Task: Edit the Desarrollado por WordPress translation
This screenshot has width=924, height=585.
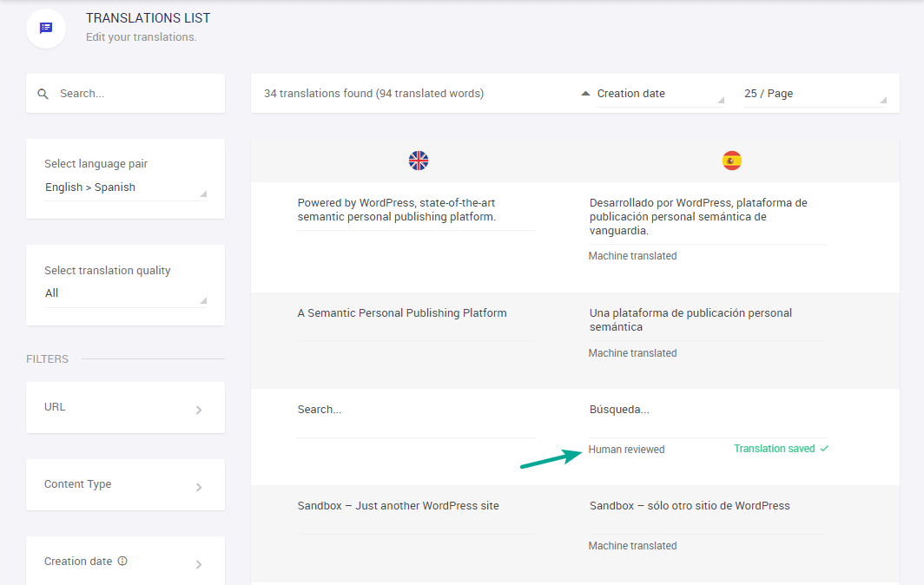Action: coord(706,217)
